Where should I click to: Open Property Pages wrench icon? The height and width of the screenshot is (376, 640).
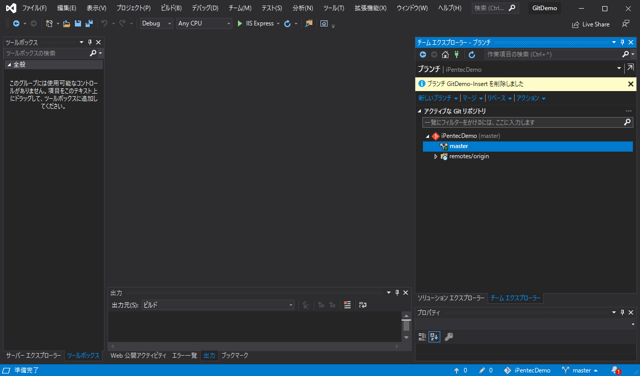coord(449,337)
